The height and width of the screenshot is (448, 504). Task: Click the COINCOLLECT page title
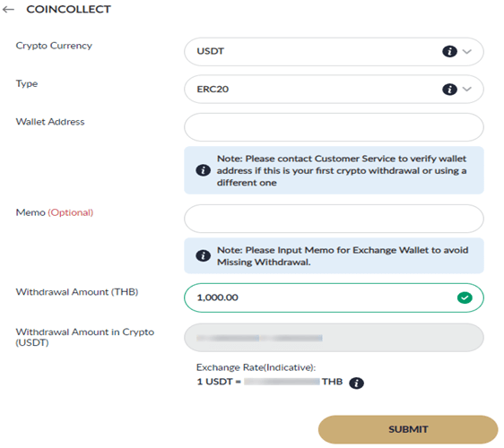pos(68,9)
